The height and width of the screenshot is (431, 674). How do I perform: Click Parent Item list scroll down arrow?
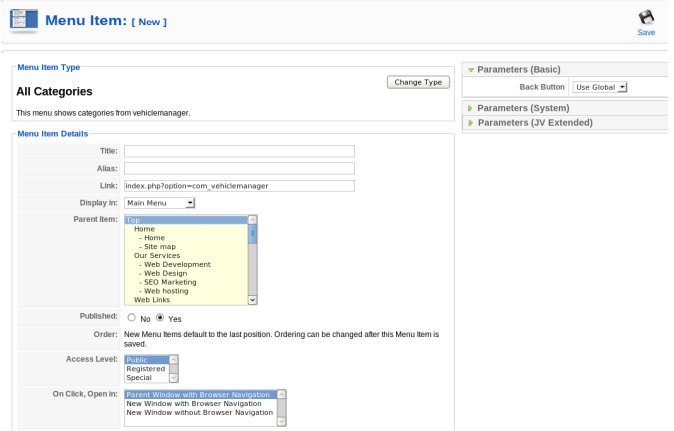(x=252, y=300)
